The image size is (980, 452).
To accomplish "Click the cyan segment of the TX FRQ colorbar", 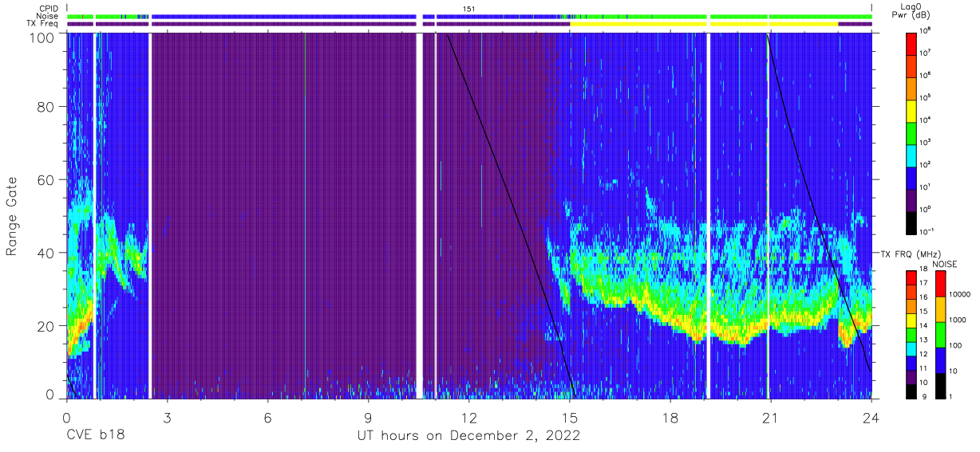I will 911,348.
